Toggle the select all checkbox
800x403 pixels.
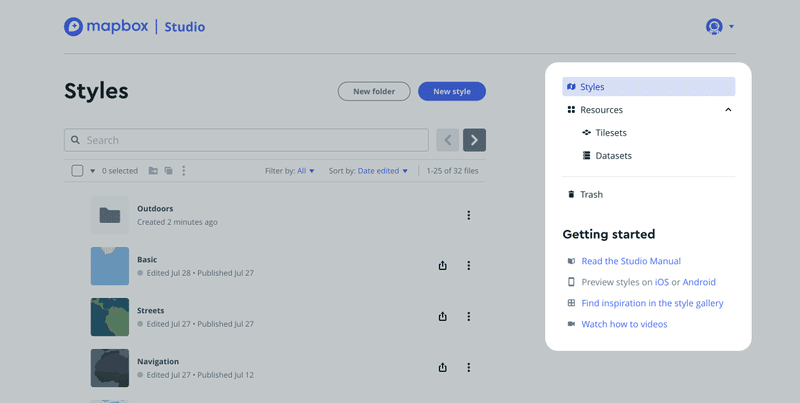pyautogui.click(x=77, y=171)
